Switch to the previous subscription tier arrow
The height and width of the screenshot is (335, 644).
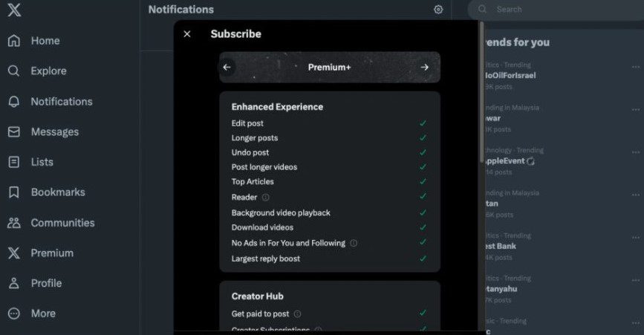tap(227, 68)
